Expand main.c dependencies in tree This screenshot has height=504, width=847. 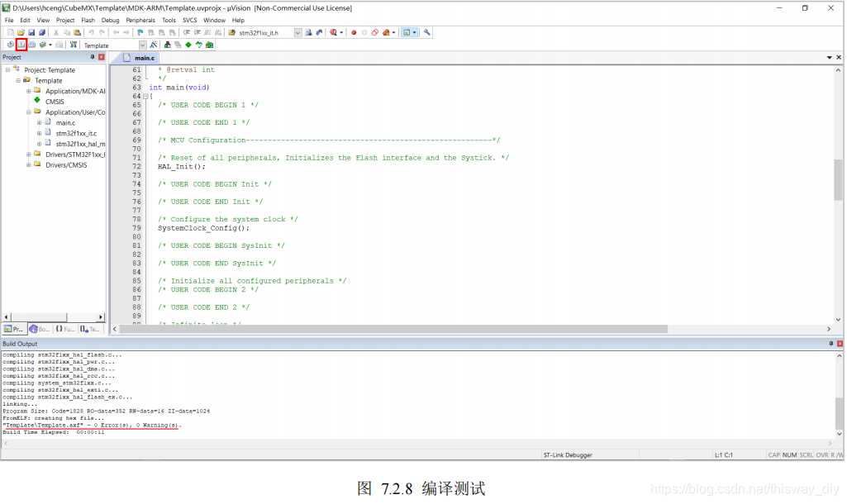coord(39,122)
